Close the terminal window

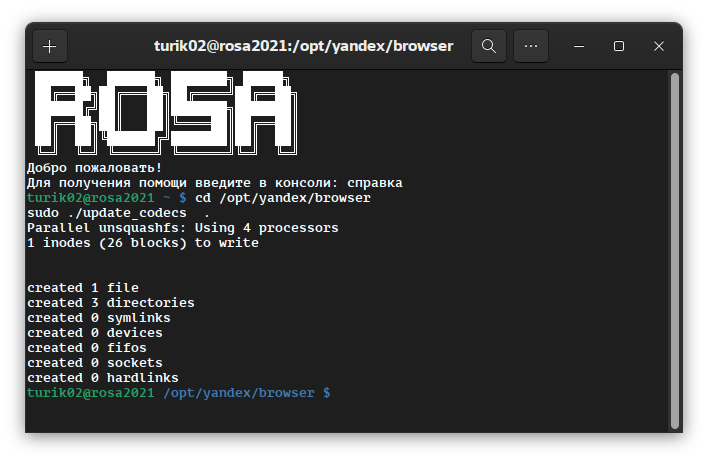click(x=659, y=46)
